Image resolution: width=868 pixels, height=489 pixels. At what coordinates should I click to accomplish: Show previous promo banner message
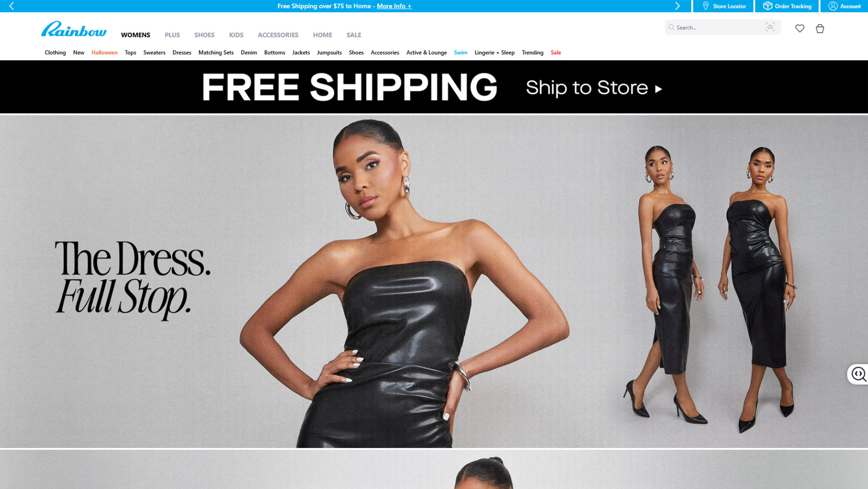click(x=12, y=6)
